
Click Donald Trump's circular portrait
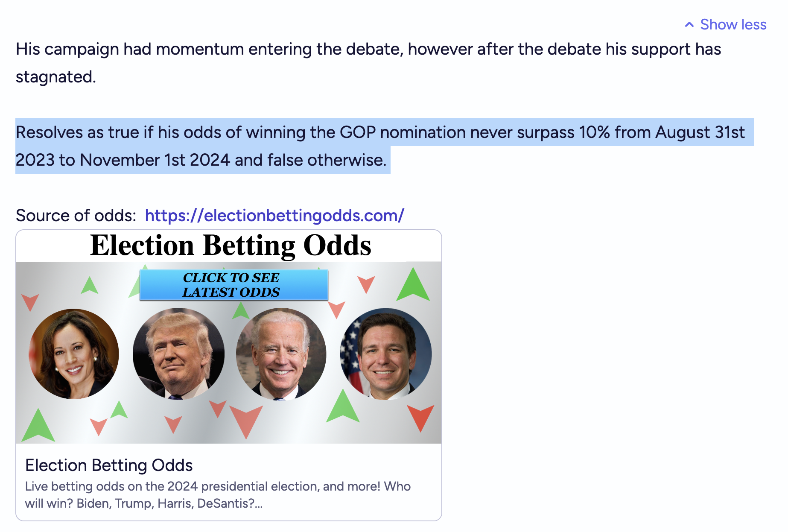pyautogui.click(x=178, y=354)
